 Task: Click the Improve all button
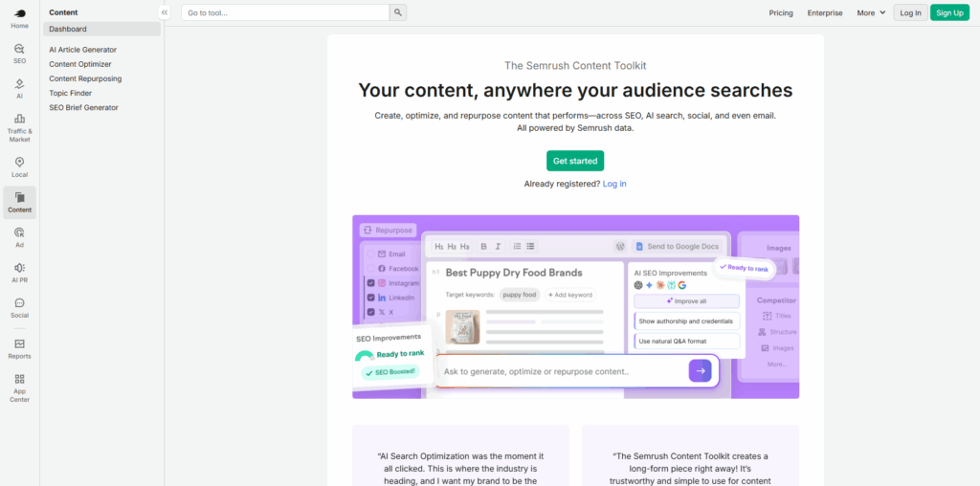pyautogui.click(x=687, y=300)
